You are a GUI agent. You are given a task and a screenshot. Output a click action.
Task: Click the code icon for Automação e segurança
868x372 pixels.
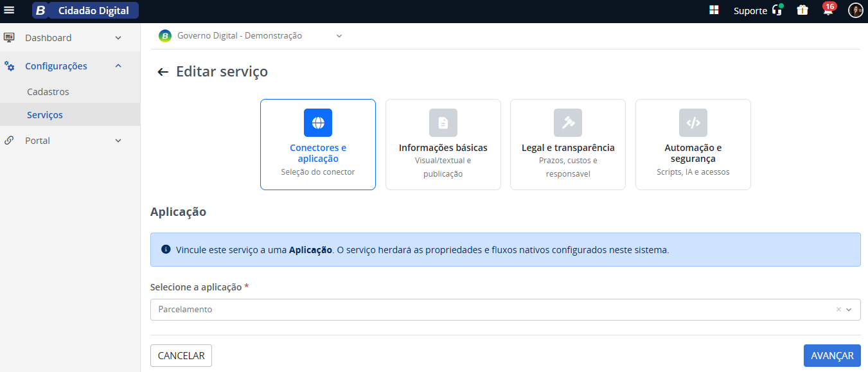click(693, 123)
